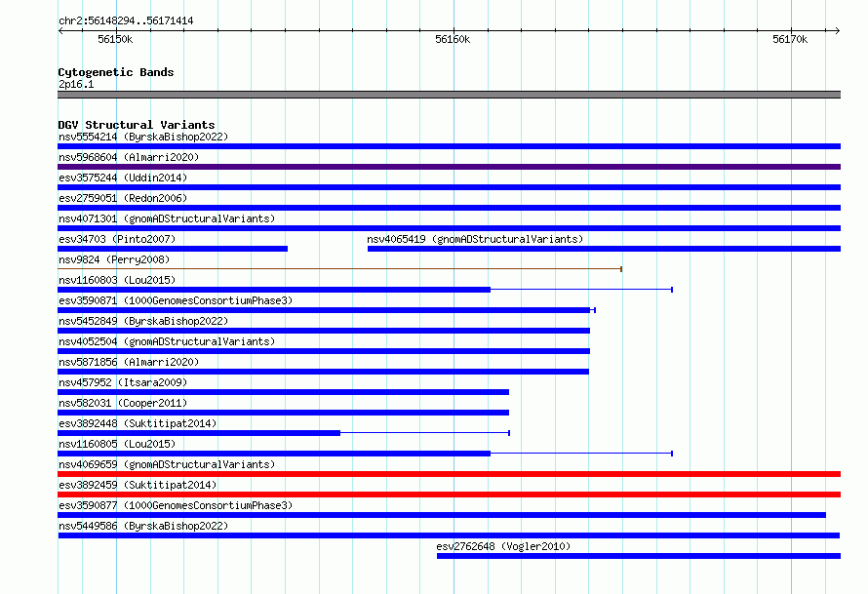Select the blue nsv5452849 feature bar
The width and height of the screenshot is (868, 594).
point(324,331)
